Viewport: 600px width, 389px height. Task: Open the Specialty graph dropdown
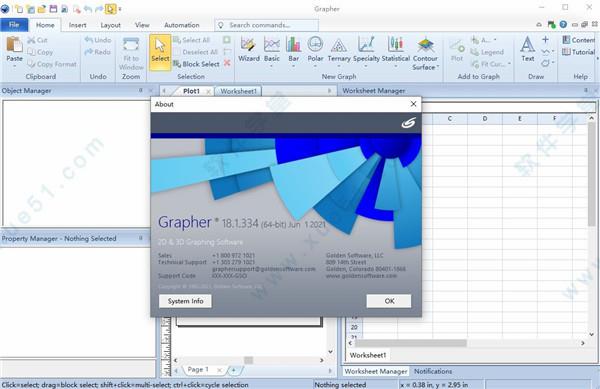pos(366,66)
